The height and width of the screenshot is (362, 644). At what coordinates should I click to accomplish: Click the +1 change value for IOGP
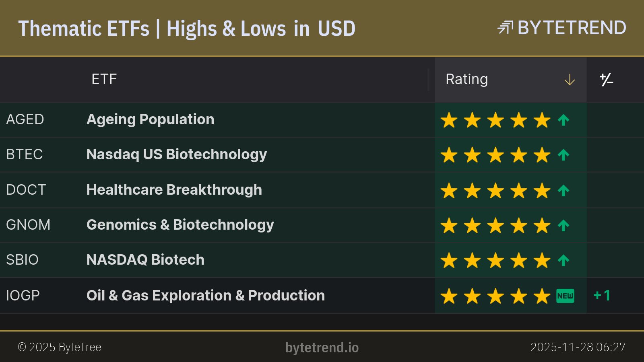[x=602, y=296]
